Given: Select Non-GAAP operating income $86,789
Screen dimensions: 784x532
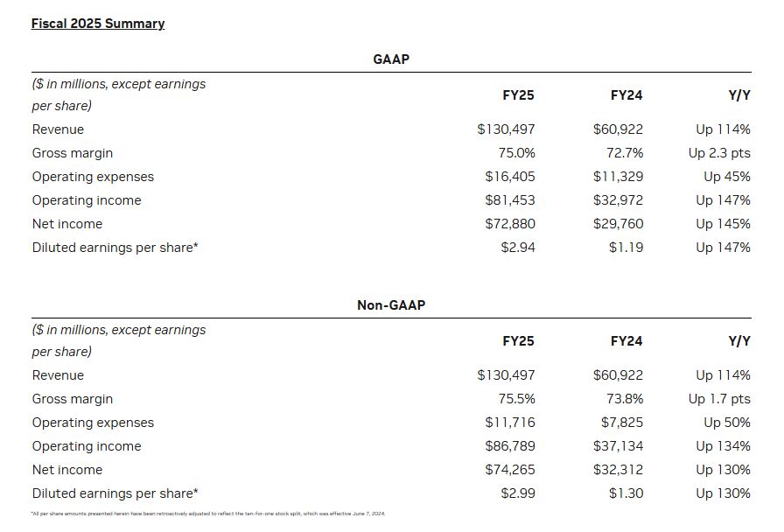Looking at the screenshot, I should [x=509, y=446].
